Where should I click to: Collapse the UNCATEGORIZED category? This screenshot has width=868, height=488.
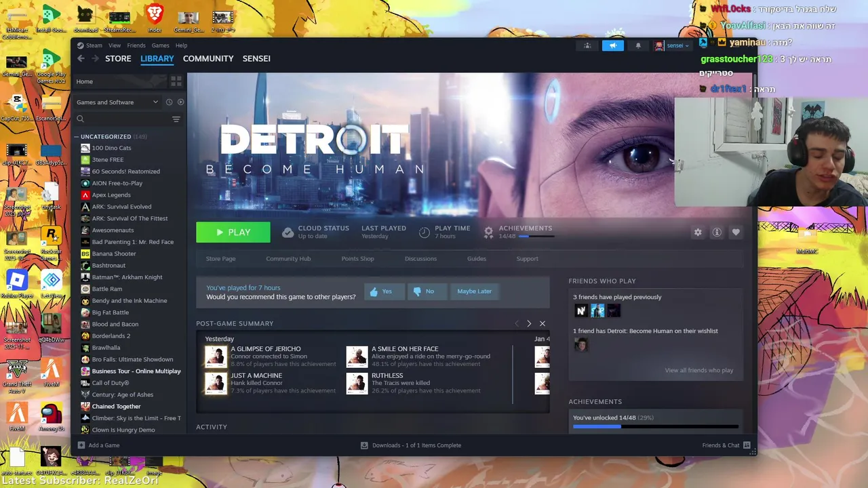point(77,136)
